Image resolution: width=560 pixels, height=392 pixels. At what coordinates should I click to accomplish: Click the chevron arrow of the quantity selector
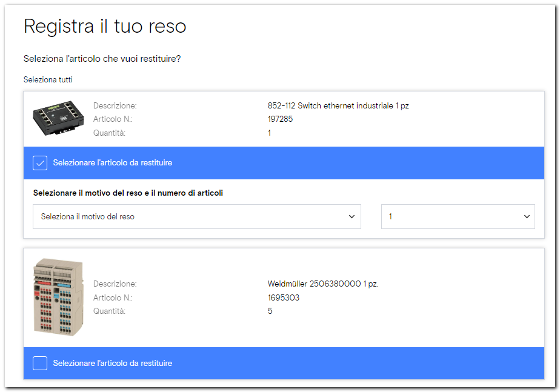pos(527,216)
